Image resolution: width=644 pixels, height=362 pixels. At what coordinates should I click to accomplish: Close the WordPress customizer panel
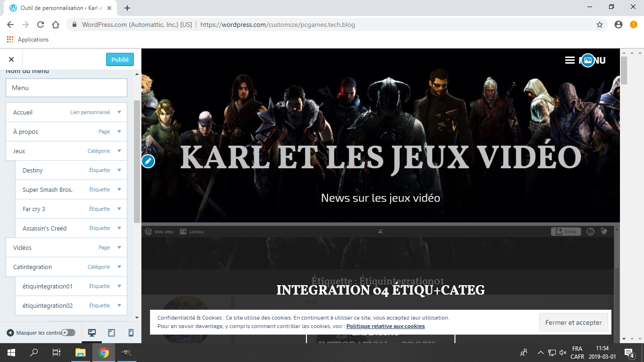[11, 59]
